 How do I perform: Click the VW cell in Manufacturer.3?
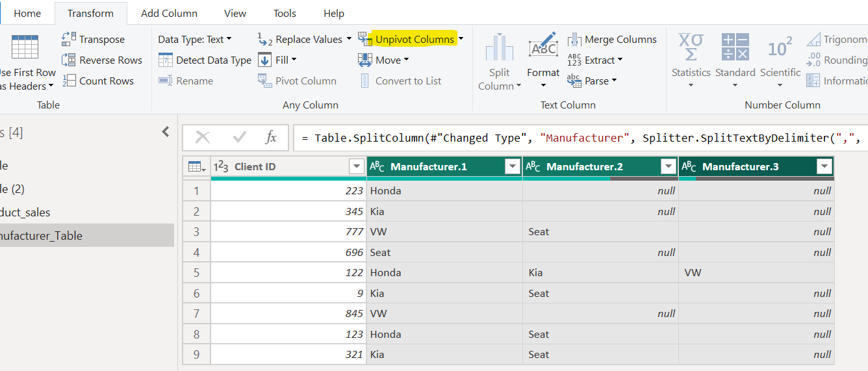(756, 273)
